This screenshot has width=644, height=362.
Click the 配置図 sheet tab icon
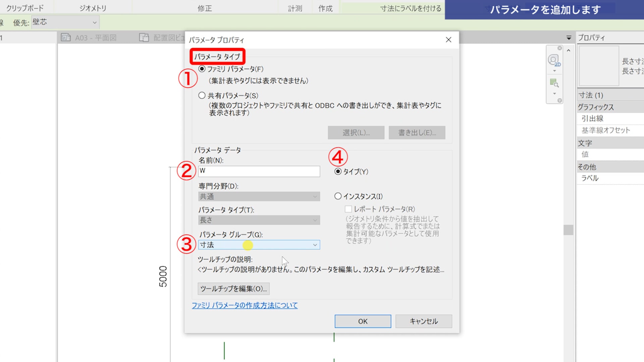(144, 38)
